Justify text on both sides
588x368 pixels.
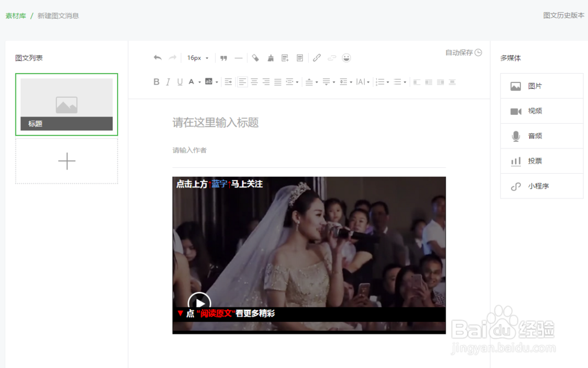278,82
